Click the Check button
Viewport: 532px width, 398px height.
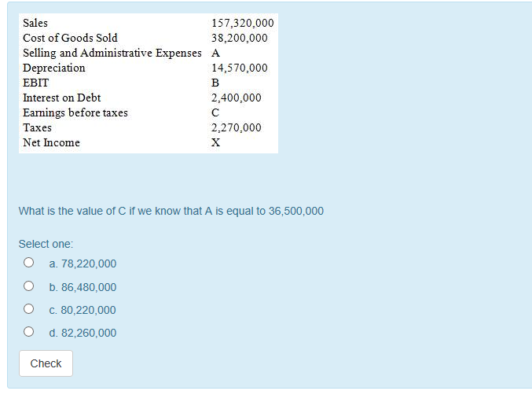click(x=46, y=363)
